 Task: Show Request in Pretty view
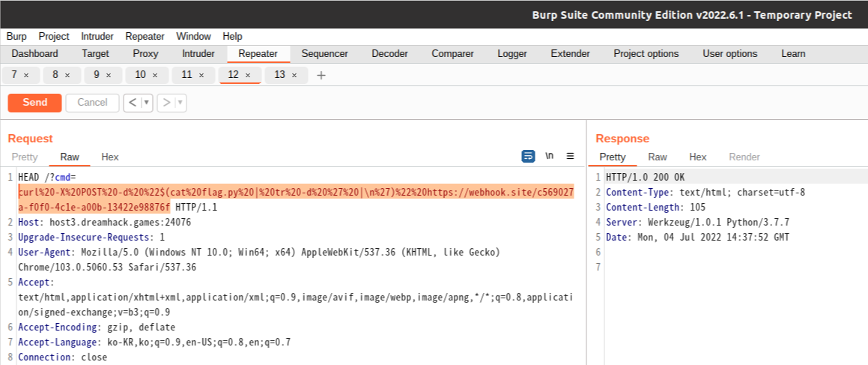point(25,157)
